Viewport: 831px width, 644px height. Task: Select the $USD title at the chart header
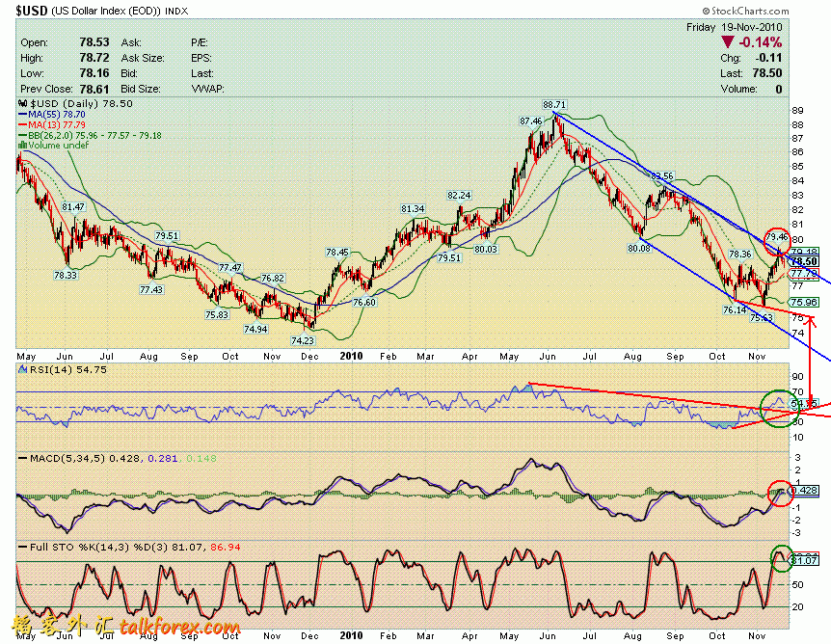click(x=32, y=11)
